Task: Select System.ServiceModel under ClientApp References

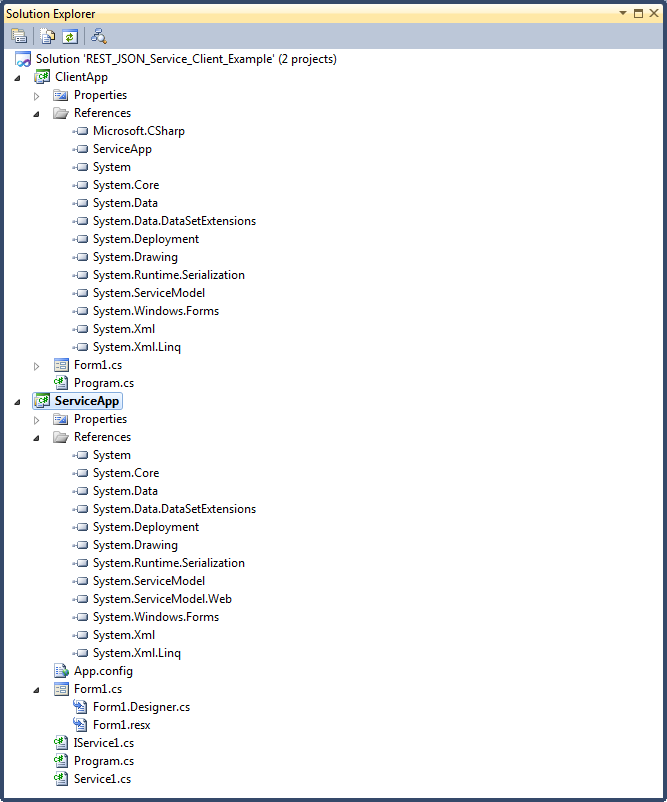Action: click(149, 293)
